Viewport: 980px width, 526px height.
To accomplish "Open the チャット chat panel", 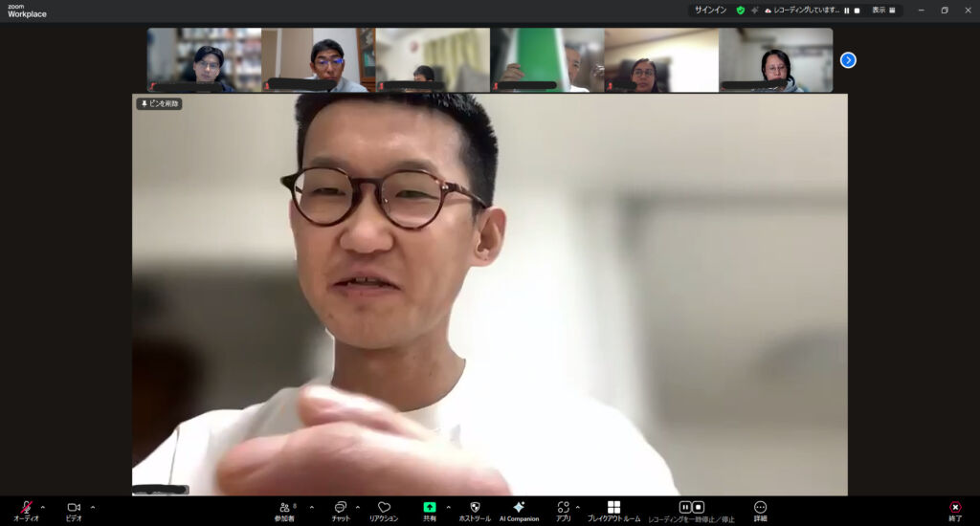I will click(x=341, y=508).
